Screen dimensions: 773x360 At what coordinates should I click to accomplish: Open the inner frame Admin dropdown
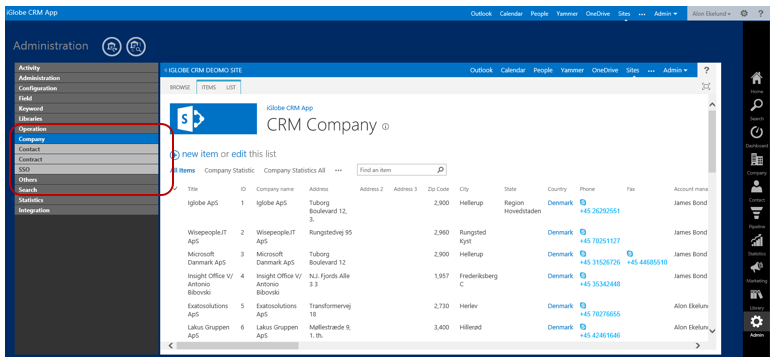pos(675,71)
